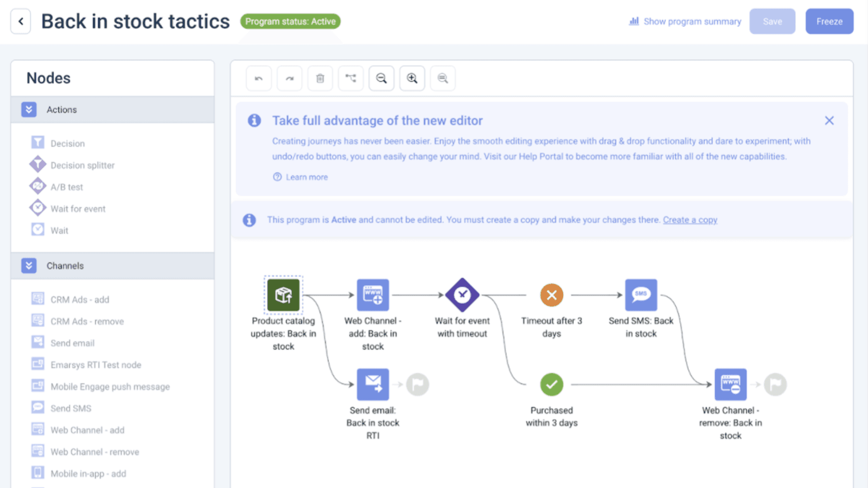
Task: Zoom in using the magnifier plus icon
Action: point(412,78)
